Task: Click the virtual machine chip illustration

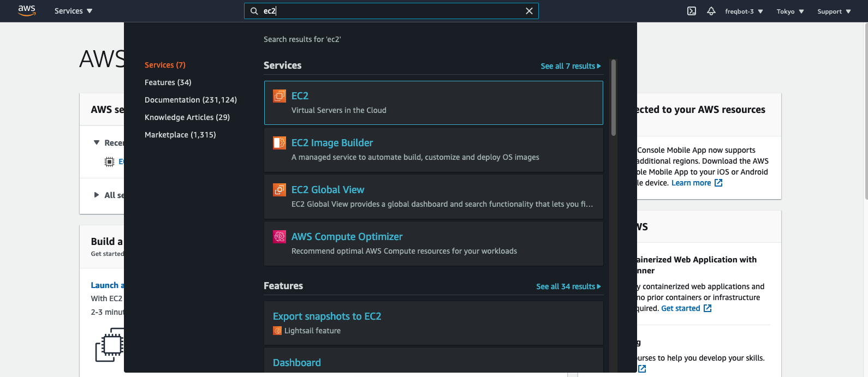Action: point(110,345)
